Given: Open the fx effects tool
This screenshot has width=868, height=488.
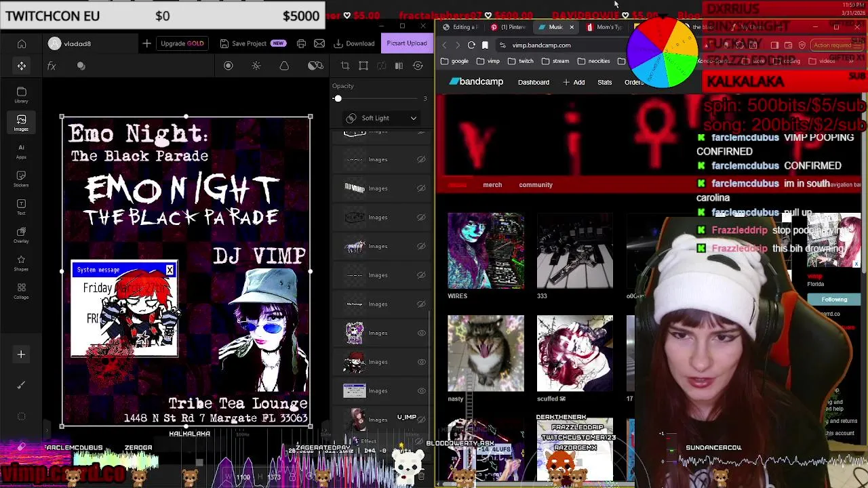Looking at the screenshot, I should [52, 66].
